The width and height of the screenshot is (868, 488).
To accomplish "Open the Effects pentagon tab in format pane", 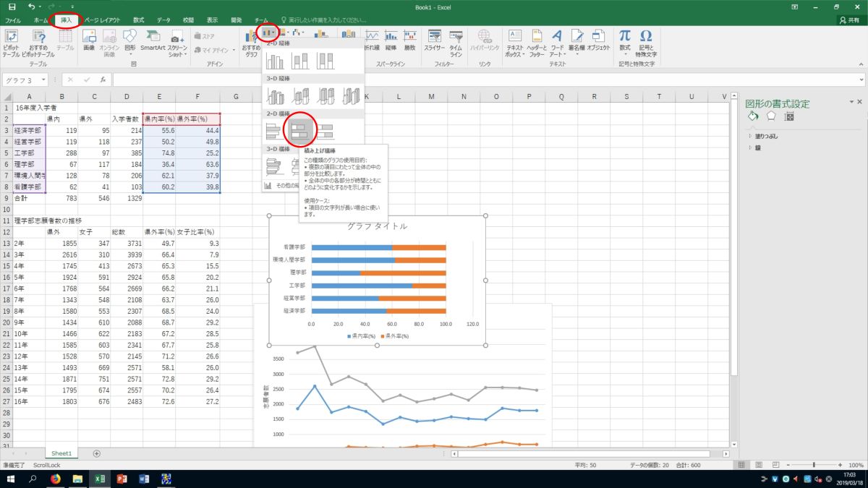I will coord(771,116).
